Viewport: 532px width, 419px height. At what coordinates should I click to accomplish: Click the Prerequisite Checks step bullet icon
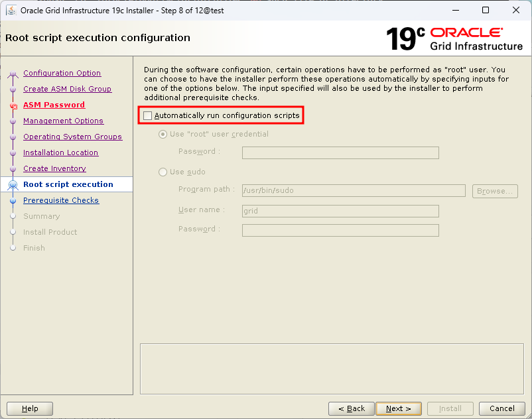click(x=13, y=201)
